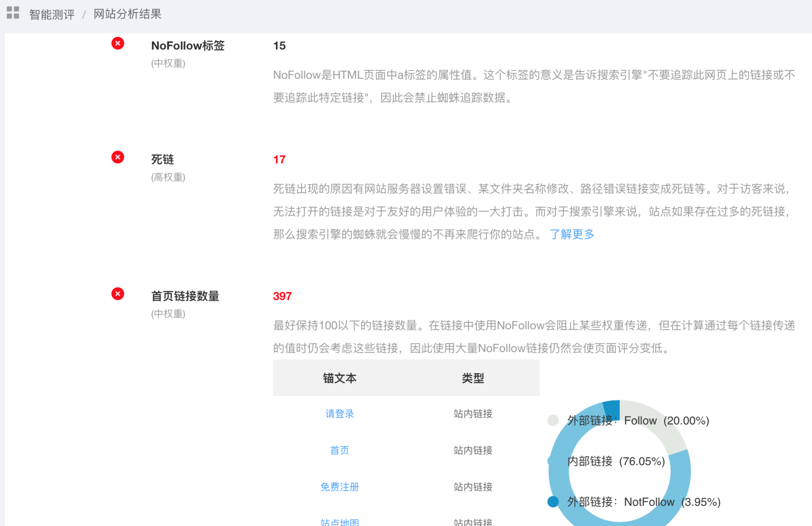Click the grid menu icon in breadcrumb
This screenshot has width=812, height=526.
click(x=13, y=13)
